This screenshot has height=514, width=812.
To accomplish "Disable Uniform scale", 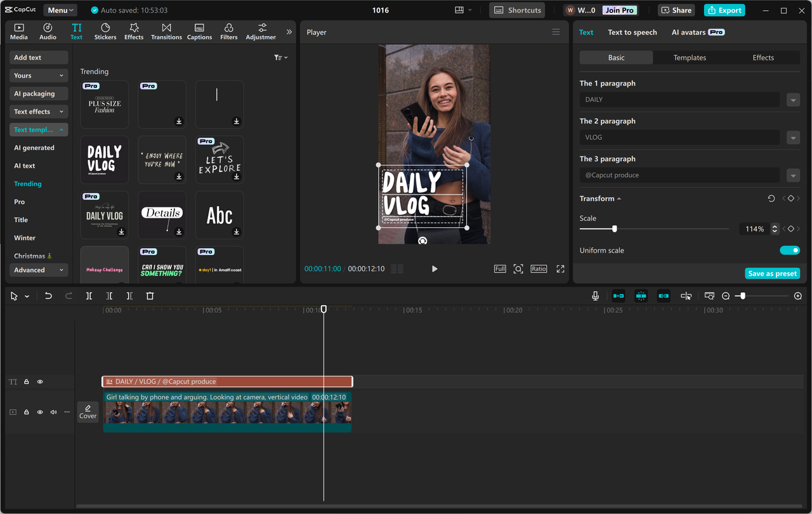I will click(790, 250).
